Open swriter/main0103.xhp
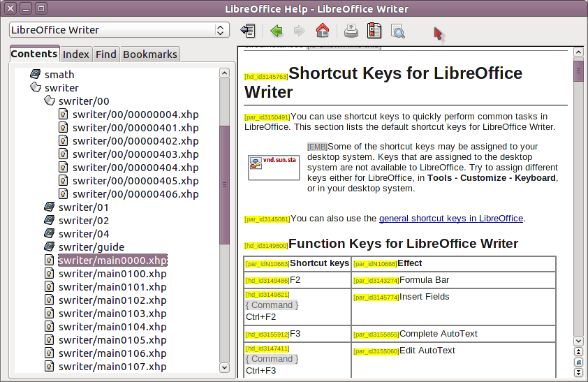 tap(112, 314)
